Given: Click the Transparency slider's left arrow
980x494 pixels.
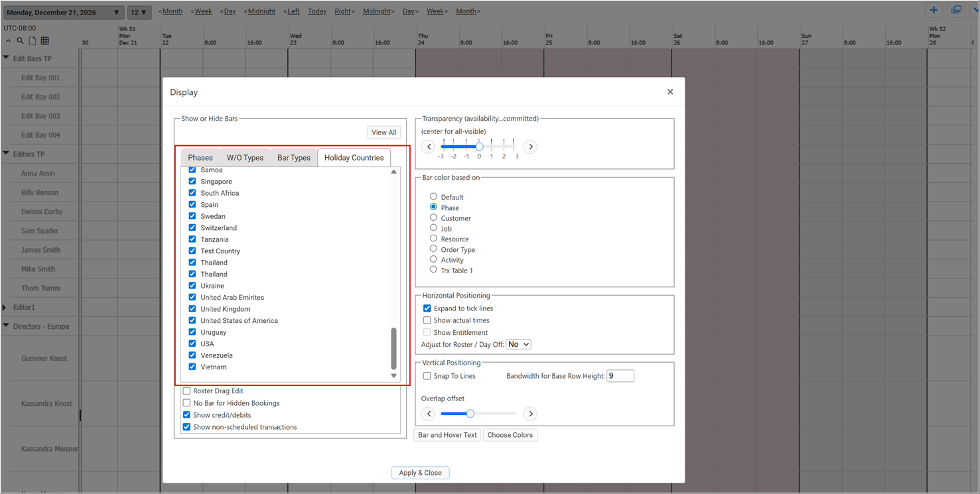Looking at the screenshot, I should click(429, 147).
